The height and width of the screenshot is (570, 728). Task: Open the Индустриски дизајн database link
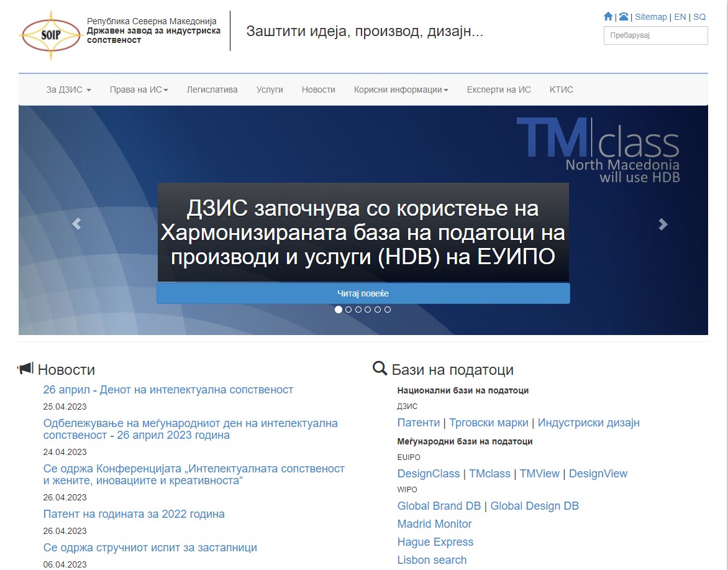pos(589,422)
